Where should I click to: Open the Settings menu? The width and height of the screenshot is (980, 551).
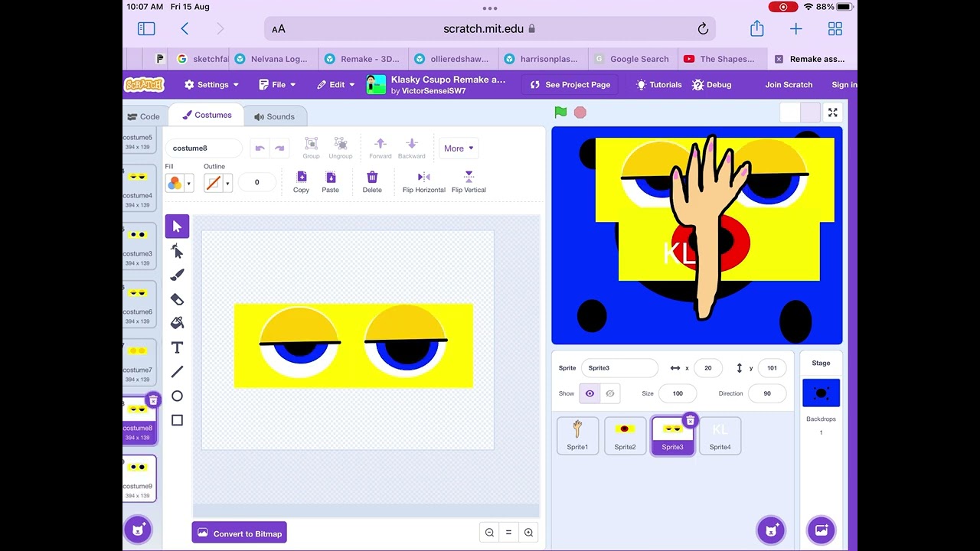[211, 85]
